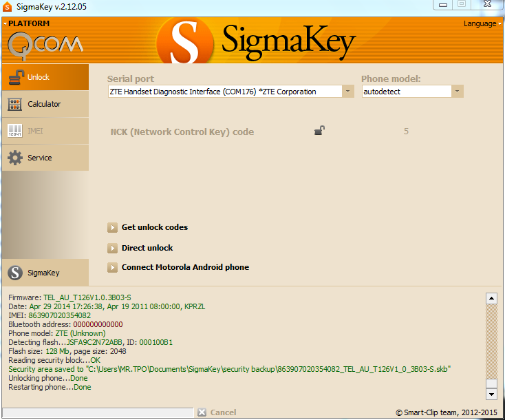The width and height of the screenshot is (505, 420).
Task: Click the abacus Calculator icon
Action: (x=15, y=104)
